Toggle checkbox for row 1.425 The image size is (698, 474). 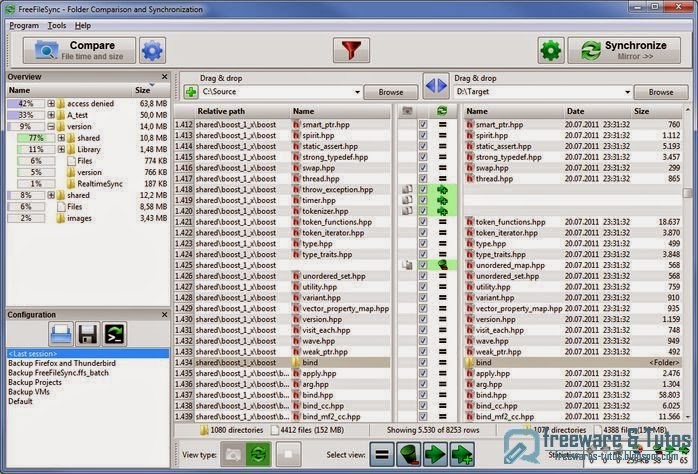pos(423,265)
